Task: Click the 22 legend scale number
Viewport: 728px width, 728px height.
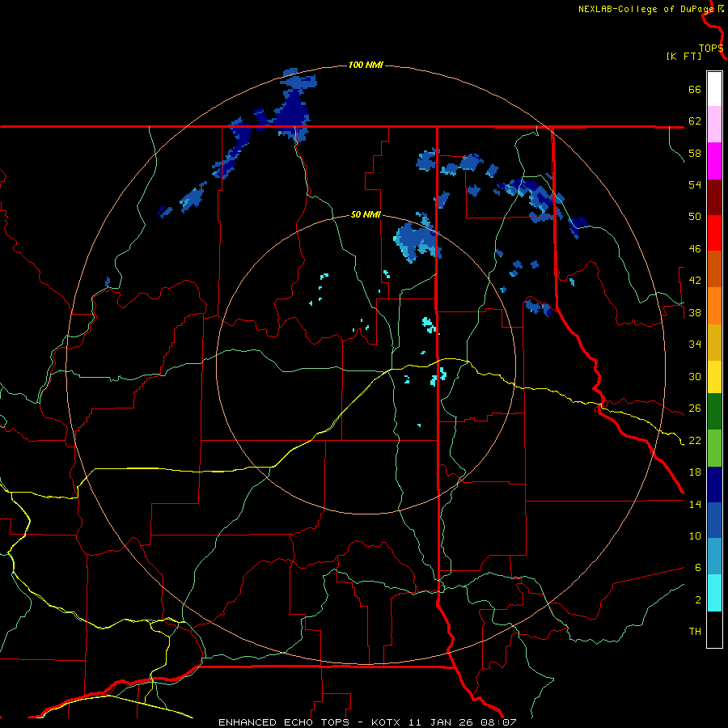Action: coord(695,440)
